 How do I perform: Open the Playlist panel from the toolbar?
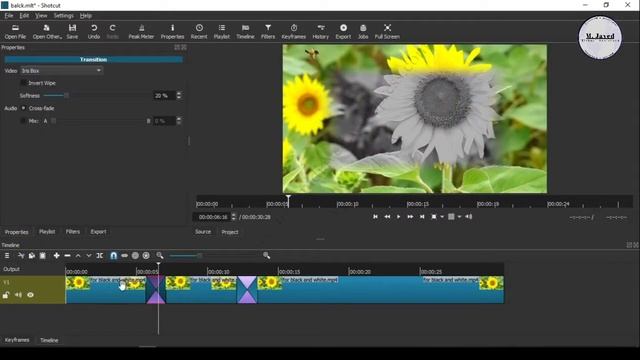click(222, 31)
